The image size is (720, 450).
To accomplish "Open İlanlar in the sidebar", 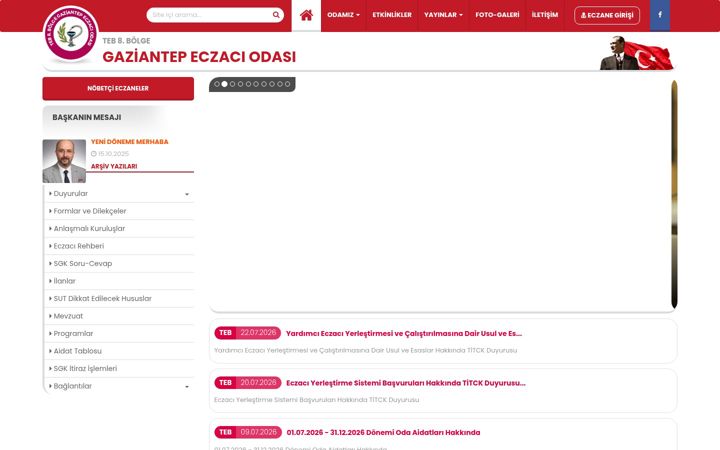I will click(x=64, y=281).
